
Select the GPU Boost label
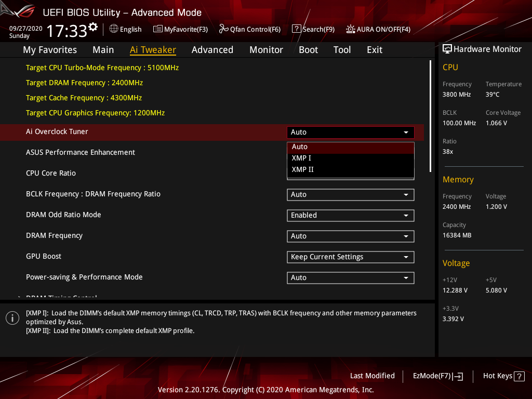pos(44,256)
